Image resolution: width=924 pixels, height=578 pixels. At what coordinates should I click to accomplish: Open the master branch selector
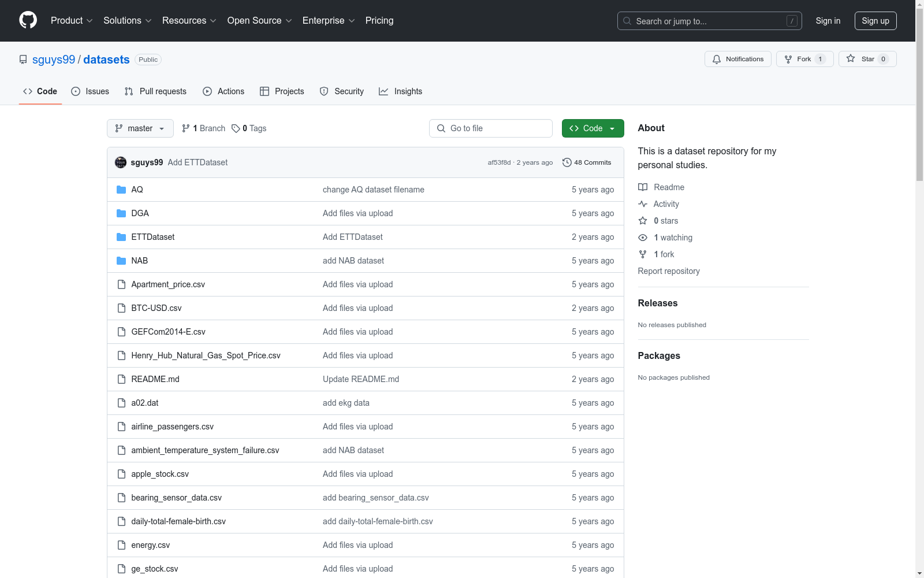pyautogui.click(x=140, y=128)
